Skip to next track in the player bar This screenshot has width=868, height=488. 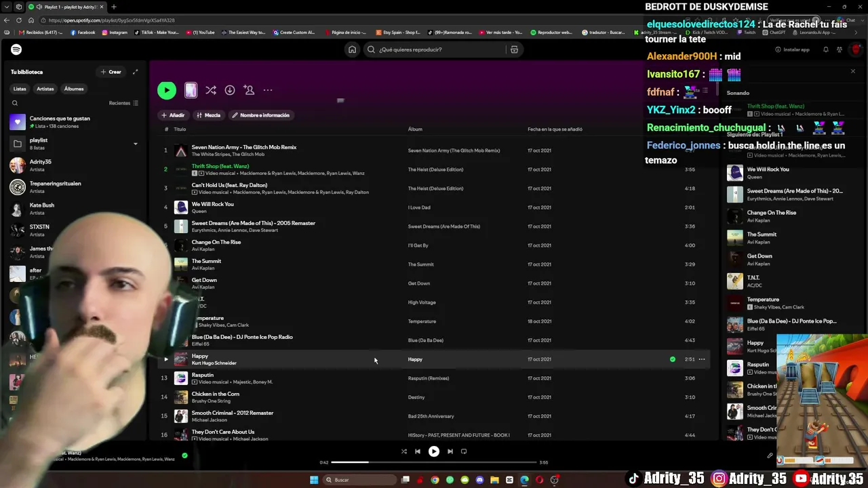(x=450, y=451)
